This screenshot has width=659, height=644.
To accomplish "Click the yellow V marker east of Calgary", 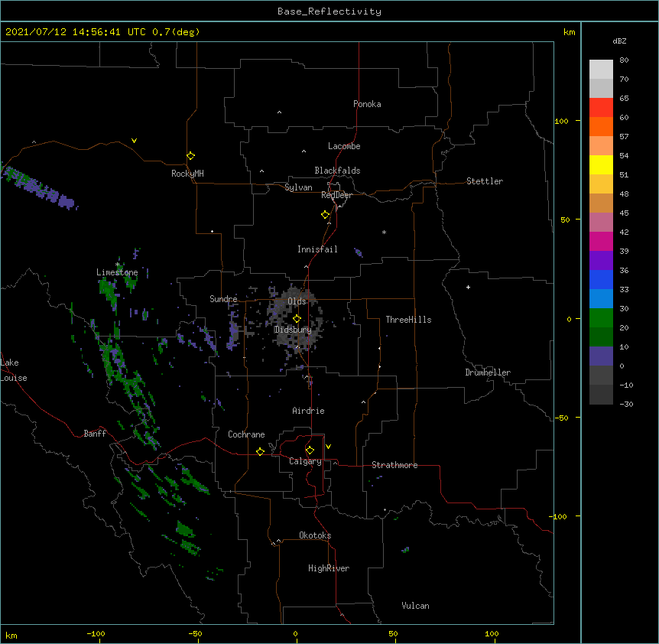I will 328,447.
